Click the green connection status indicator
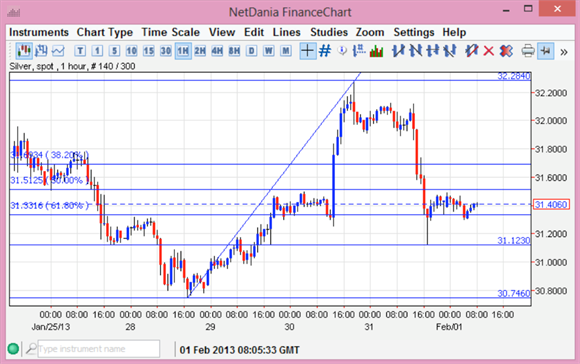Image resolution: width=580 pixels, height=364 pixels. pos(13,349)
